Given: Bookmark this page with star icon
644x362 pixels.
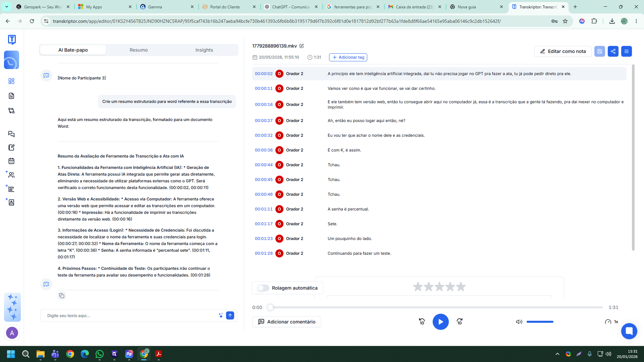Looking at the screenshot, I should pos(565,21).
